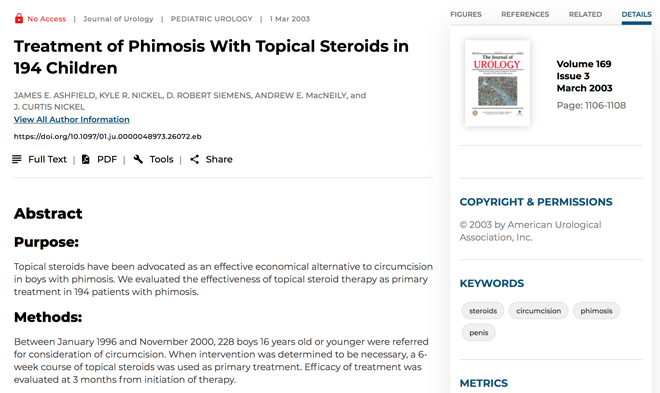Open the Share options

pos(219,159)
